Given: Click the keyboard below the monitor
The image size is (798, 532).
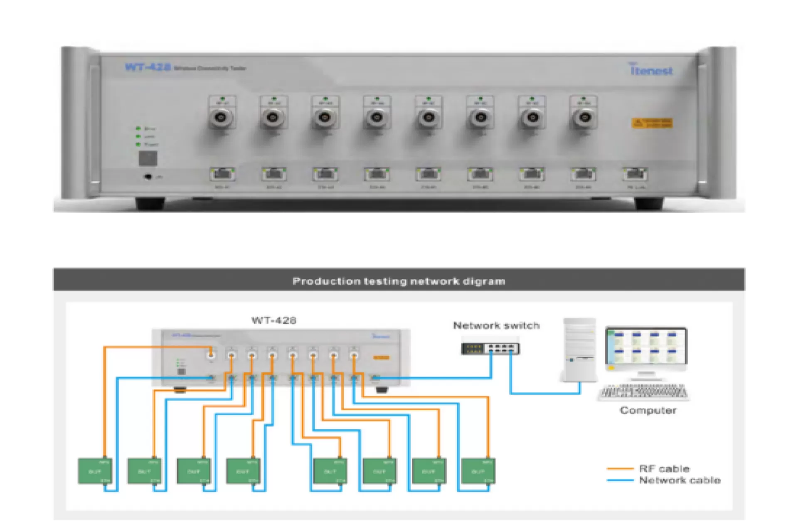Looking at the screenshot, I should click(x=644, y=392).
